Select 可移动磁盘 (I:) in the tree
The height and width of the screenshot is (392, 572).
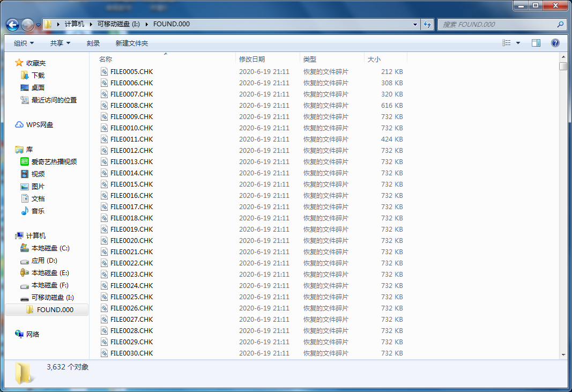click(53, 298)
